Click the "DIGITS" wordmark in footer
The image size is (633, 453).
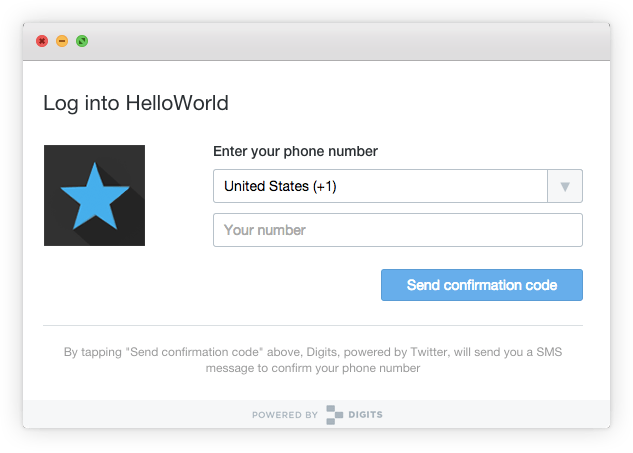pos(366,414)
